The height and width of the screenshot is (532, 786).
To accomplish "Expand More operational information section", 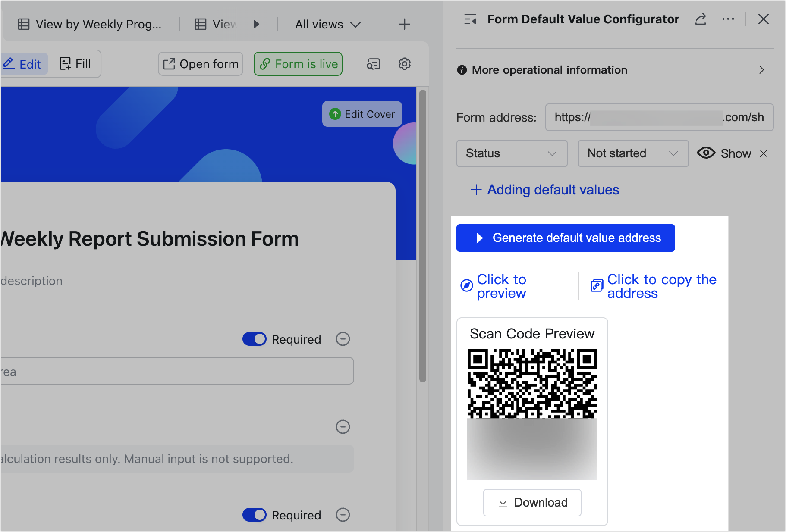I will [614, 70].
